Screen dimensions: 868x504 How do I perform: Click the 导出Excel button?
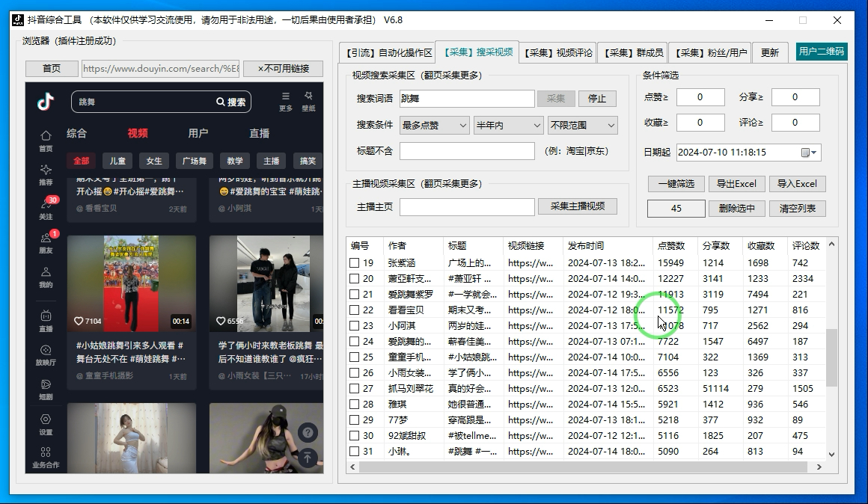[x=736, y=184]
